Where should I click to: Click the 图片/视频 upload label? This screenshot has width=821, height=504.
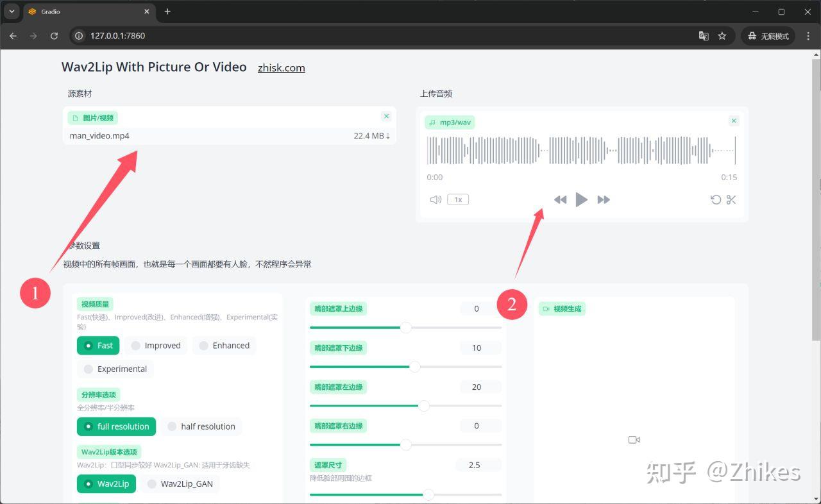[92, 118]
